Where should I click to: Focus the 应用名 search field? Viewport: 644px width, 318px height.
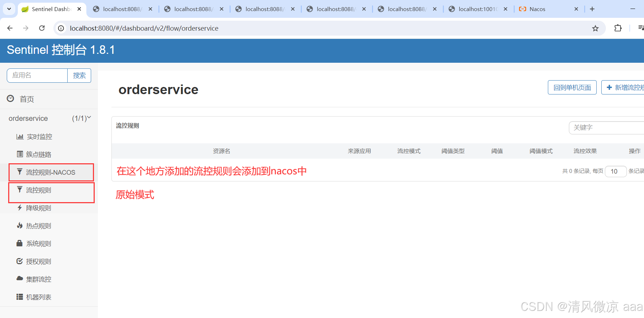coord(37,76)
